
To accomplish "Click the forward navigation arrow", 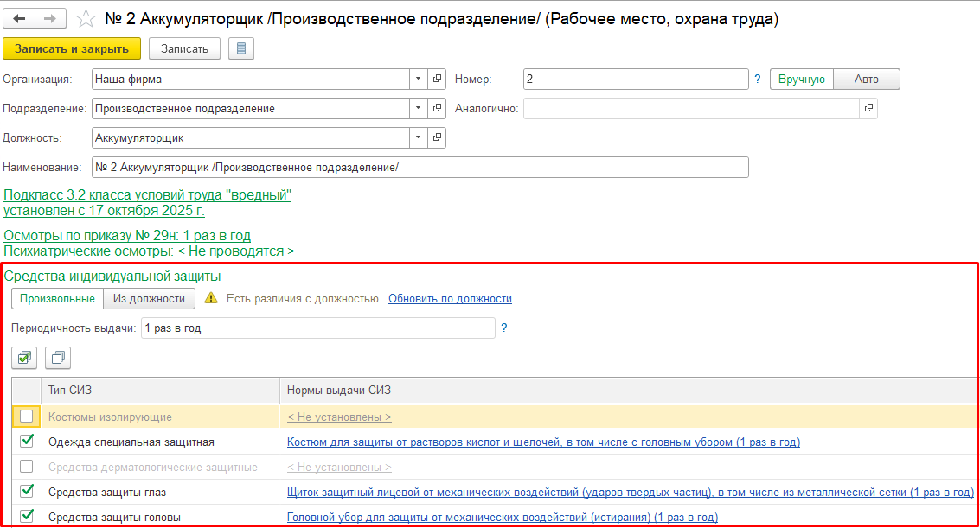I will click(x=50, y=18).
